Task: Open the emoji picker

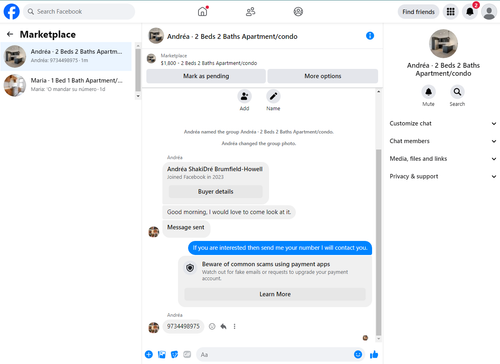Action: point(358,355)
